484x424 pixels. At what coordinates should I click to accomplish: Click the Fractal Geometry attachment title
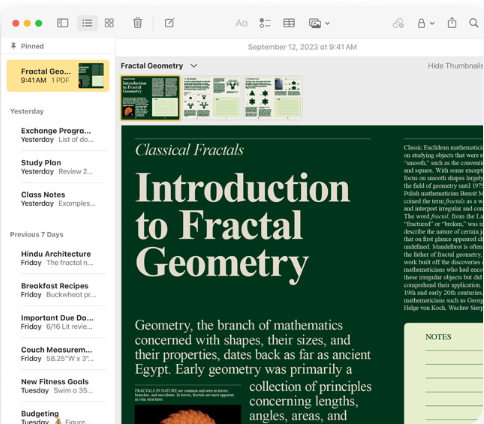click(x=152, y=66)
